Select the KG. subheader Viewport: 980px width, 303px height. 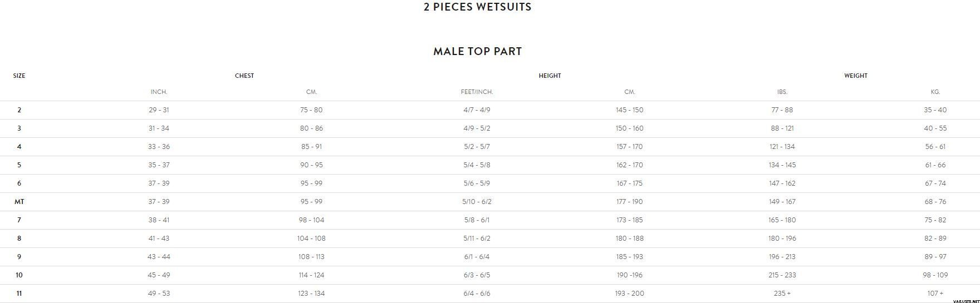[935, 92]
